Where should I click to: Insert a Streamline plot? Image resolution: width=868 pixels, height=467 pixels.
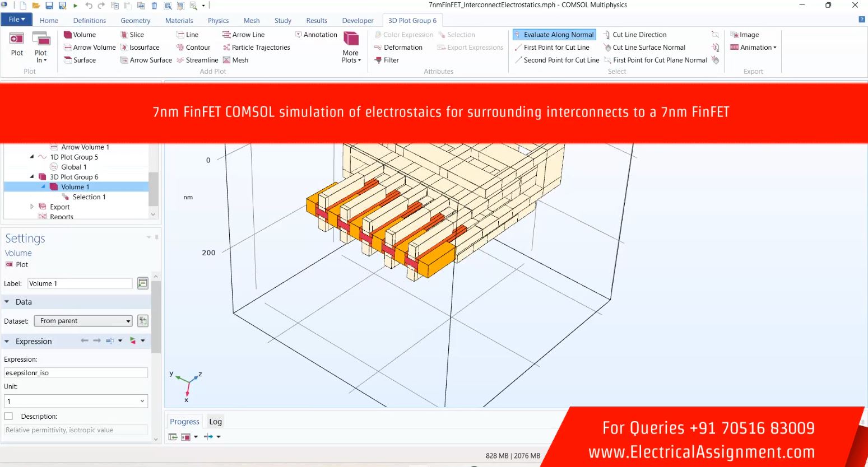pos(197,60)
